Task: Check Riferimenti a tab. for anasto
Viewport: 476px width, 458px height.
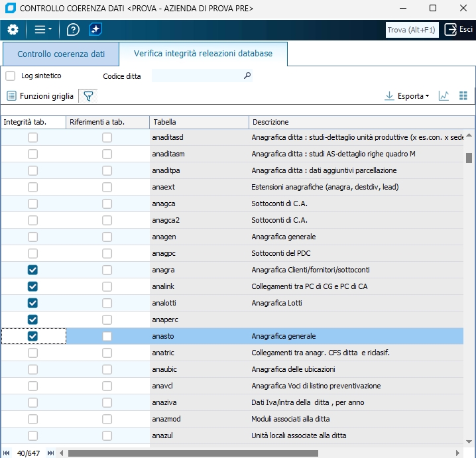Action: (107, 336)
